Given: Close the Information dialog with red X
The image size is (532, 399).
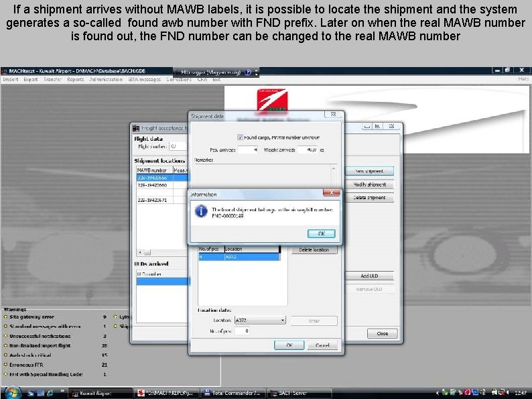Looking at the screenshot, I should (x=331, y=192).
